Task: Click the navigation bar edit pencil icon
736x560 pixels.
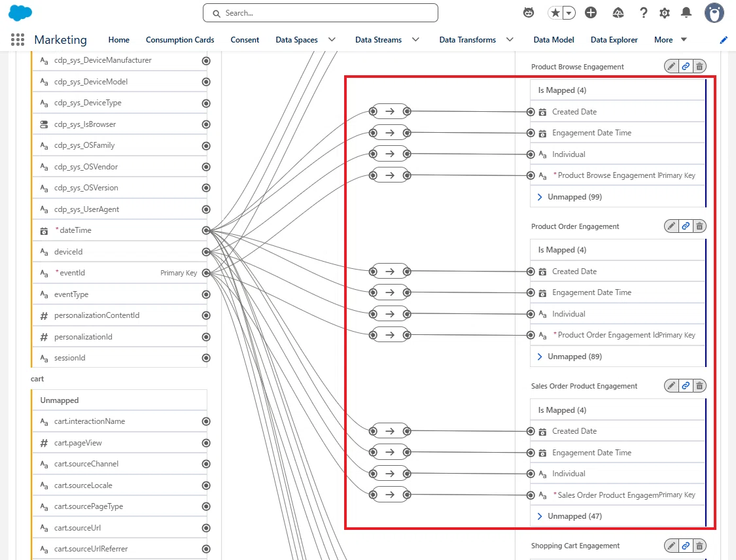Action: pyautogui.click(x=724, y=40)
